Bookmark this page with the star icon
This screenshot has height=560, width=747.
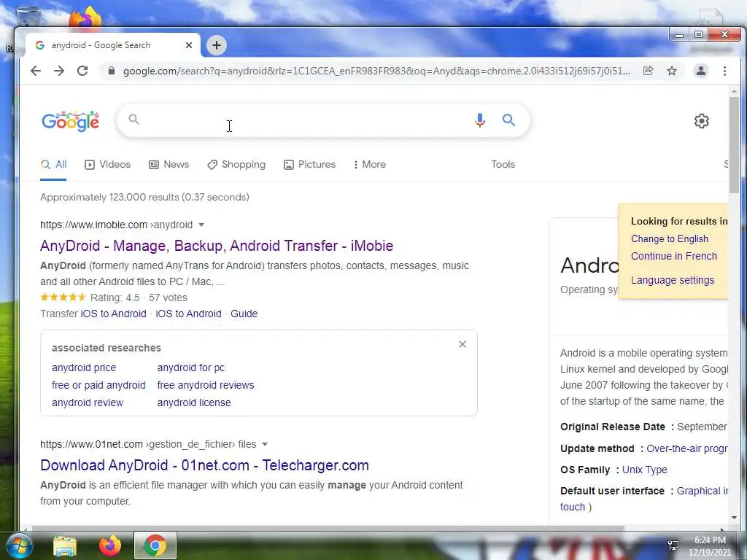pyautogui.click(x=672, y=71)
